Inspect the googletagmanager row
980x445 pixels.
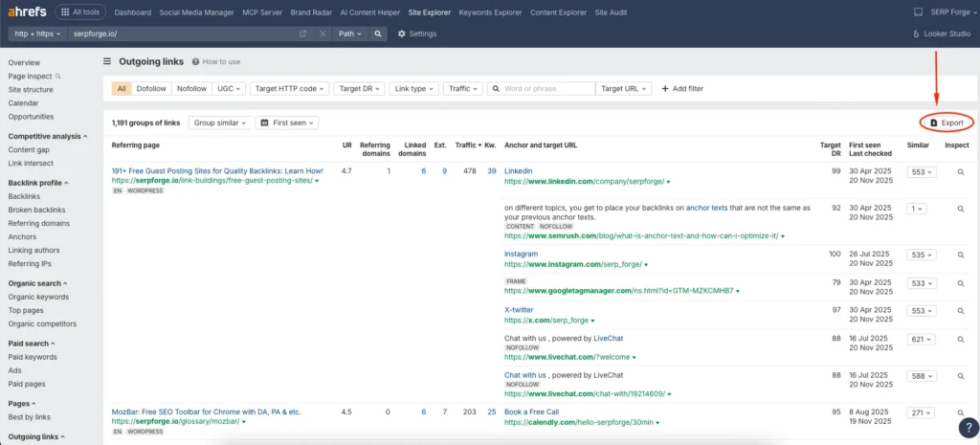(961, 283)
